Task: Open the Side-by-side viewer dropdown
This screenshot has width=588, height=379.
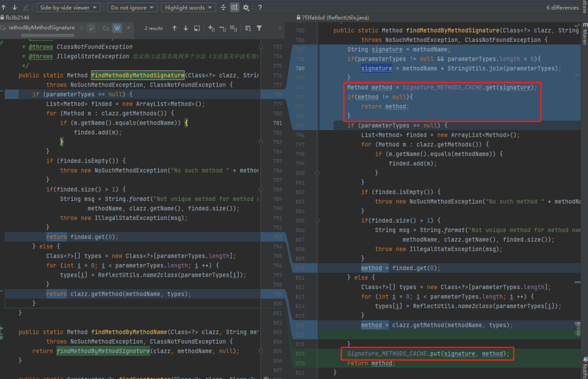Action: click(x=68, y=8)
